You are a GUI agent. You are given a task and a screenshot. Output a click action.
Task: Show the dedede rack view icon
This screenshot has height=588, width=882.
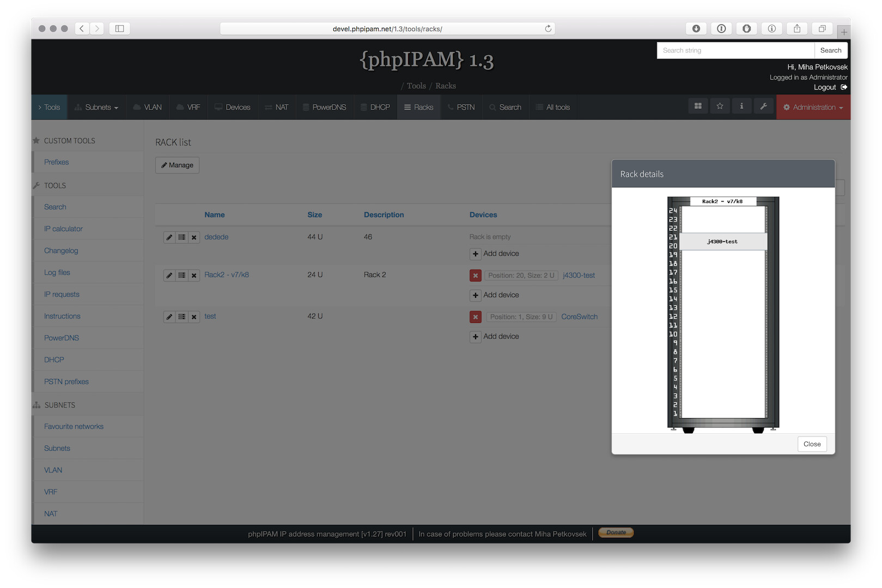182,237
